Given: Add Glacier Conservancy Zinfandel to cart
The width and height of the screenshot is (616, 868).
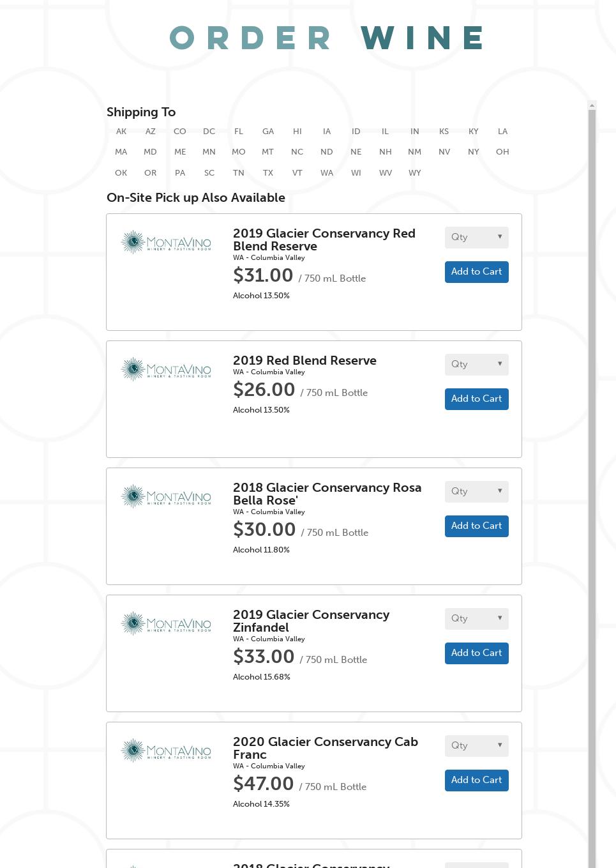Looking at the screenshot, I should point(476,653).
